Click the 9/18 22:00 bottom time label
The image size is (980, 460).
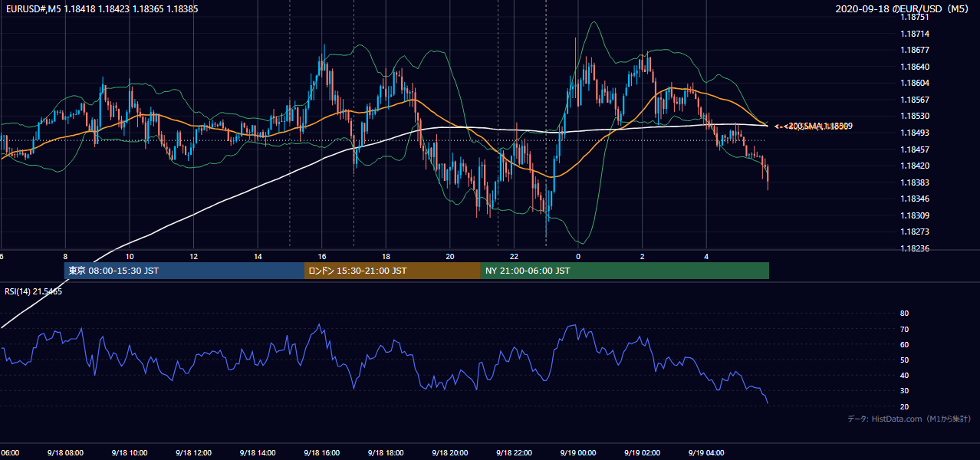click(x=515, y=453)
